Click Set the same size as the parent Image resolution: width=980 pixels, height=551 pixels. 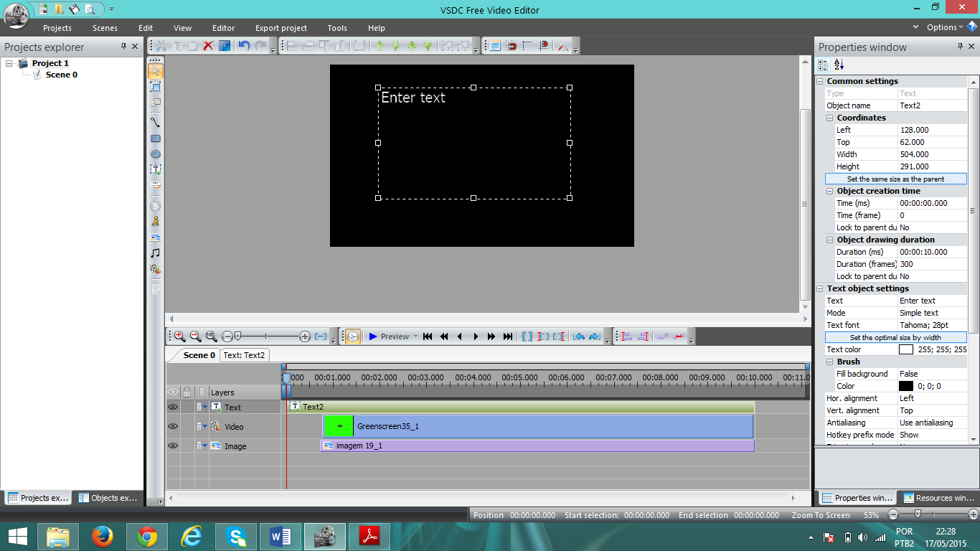click(x=895, y=179)
